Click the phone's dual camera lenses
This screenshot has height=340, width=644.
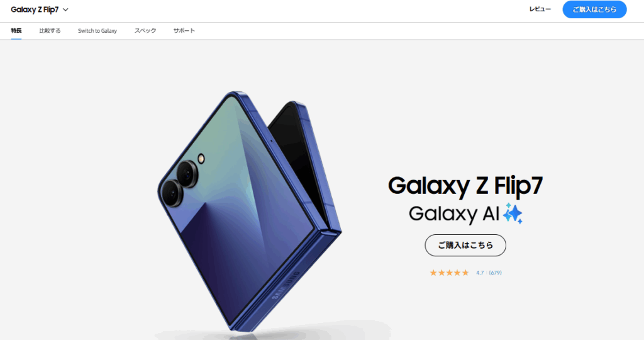pos(180,183)
